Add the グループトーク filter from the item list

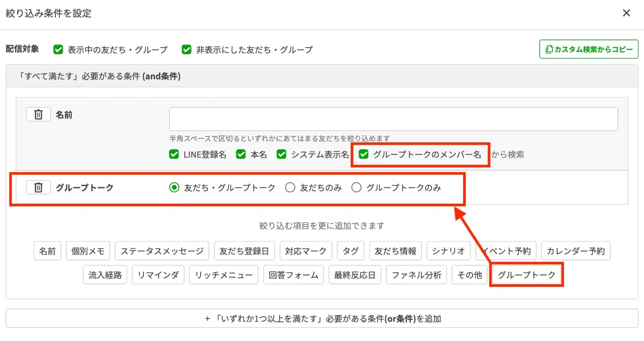click(x=527, y=275)
